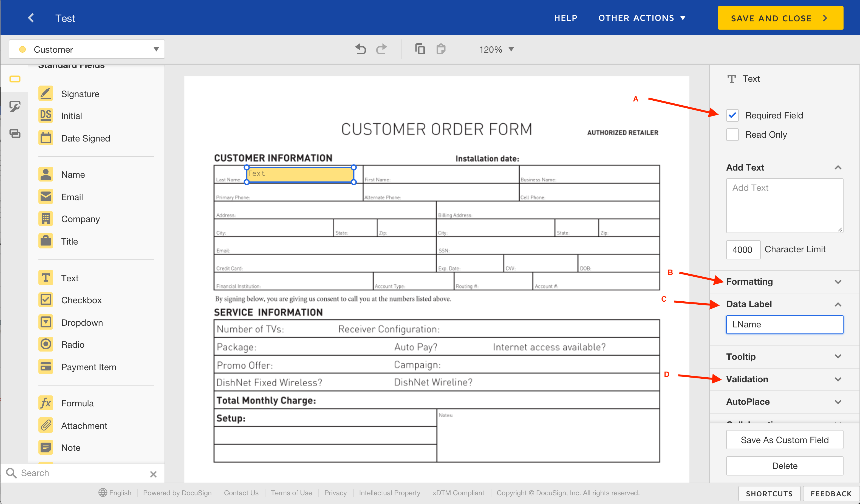Select the Title briefcase icon
860x504 pixels.
pyautogui.click(x=46, y=241)
